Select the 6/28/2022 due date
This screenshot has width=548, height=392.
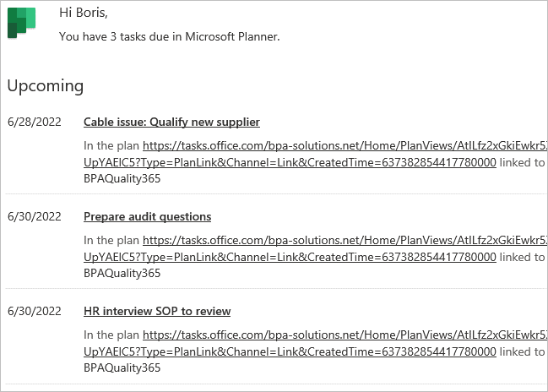point(35,122)
